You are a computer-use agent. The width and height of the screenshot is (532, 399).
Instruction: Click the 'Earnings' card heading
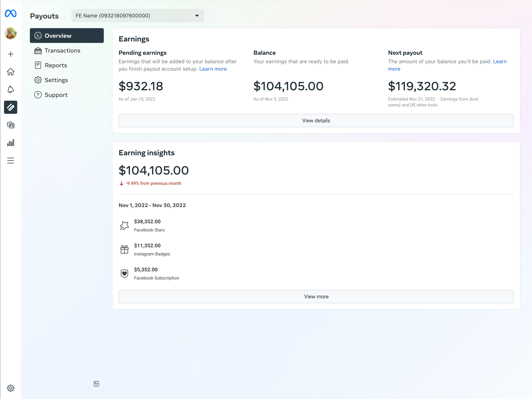pyautogui.click(x=134, y=39)
